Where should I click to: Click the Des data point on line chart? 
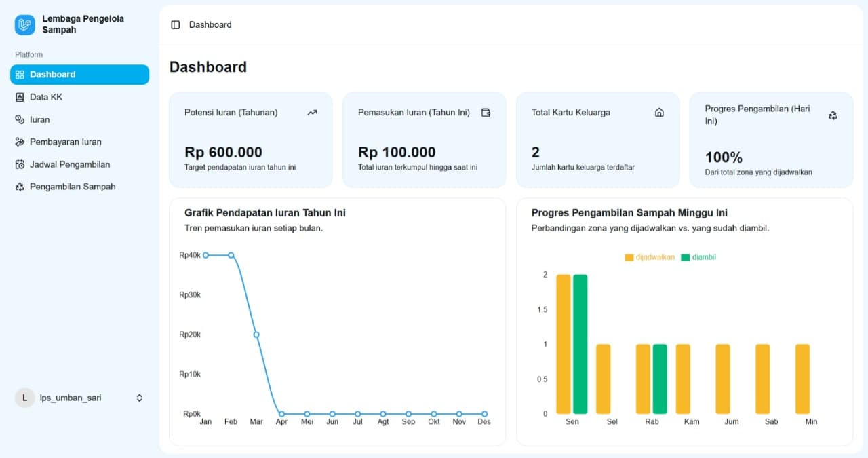point(484,413)
